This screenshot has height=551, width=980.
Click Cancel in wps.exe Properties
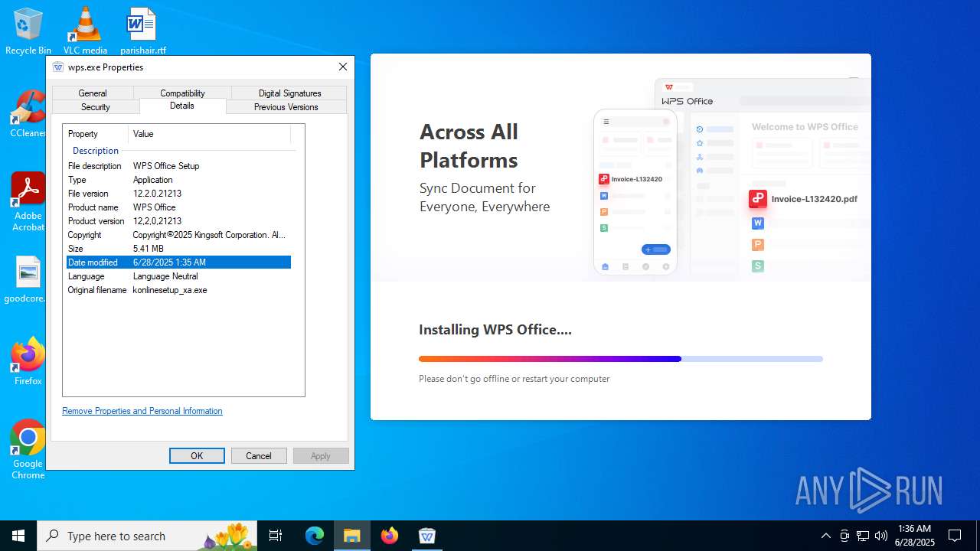[259, 456]
